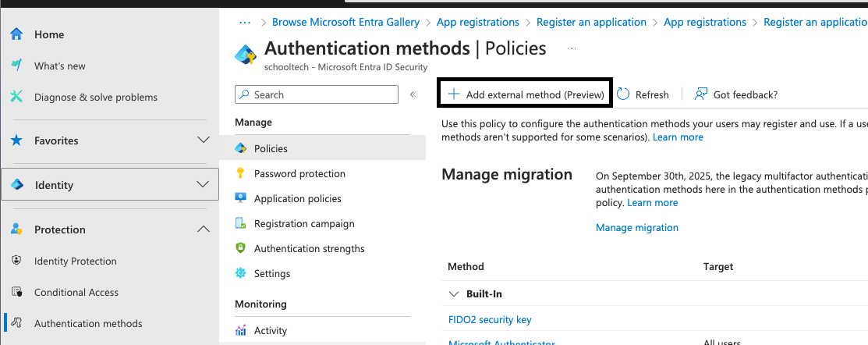
Task: Click Manage migration link
Action: coord(636,227)
